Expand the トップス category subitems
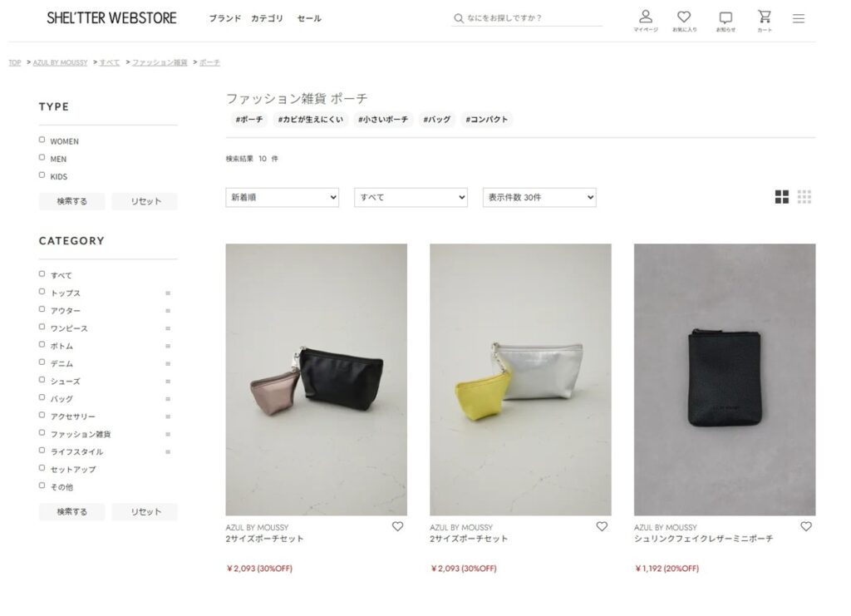This screenshot has height=616, width=851. pyautogui.click(x=168, y=293)
